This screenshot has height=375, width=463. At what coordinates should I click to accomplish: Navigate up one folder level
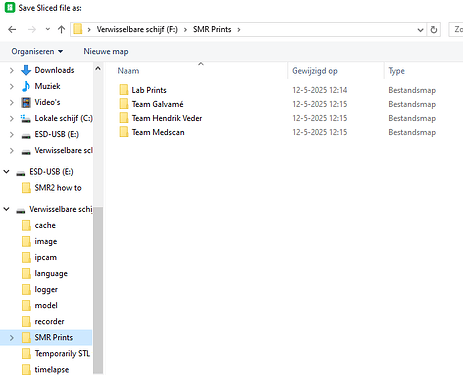[x=61, y=30]
